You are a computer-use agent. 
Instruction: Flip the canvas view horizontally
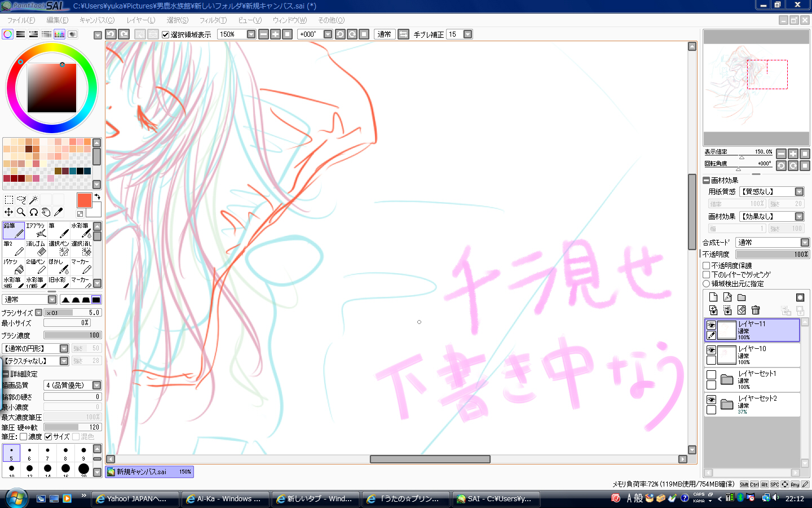click(403, 34)
